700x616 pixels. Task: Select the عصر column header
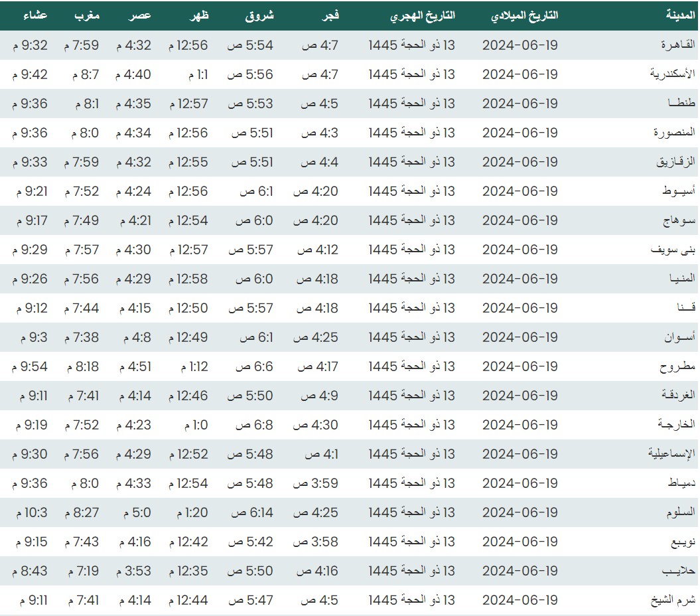point(140,15)
